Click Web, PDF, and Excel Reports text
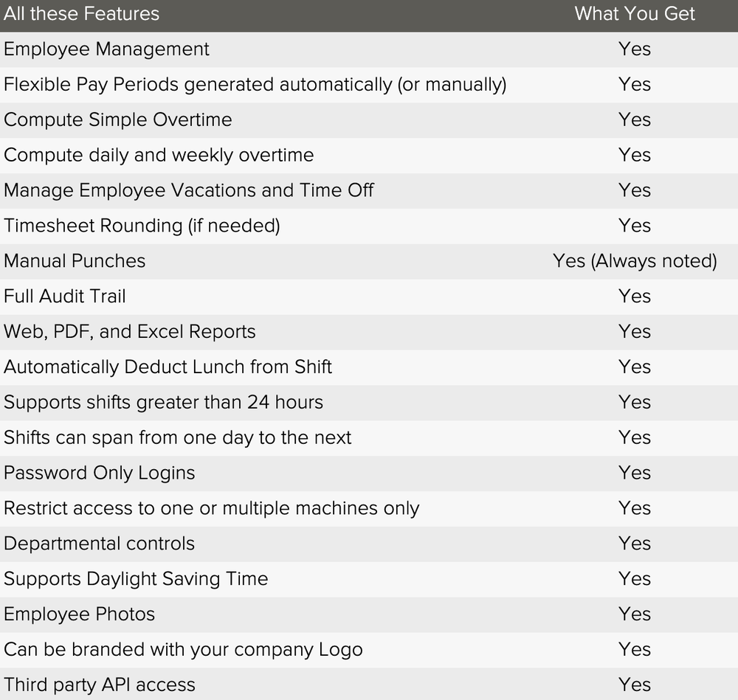The image size is (738, 700). [129, 332]
